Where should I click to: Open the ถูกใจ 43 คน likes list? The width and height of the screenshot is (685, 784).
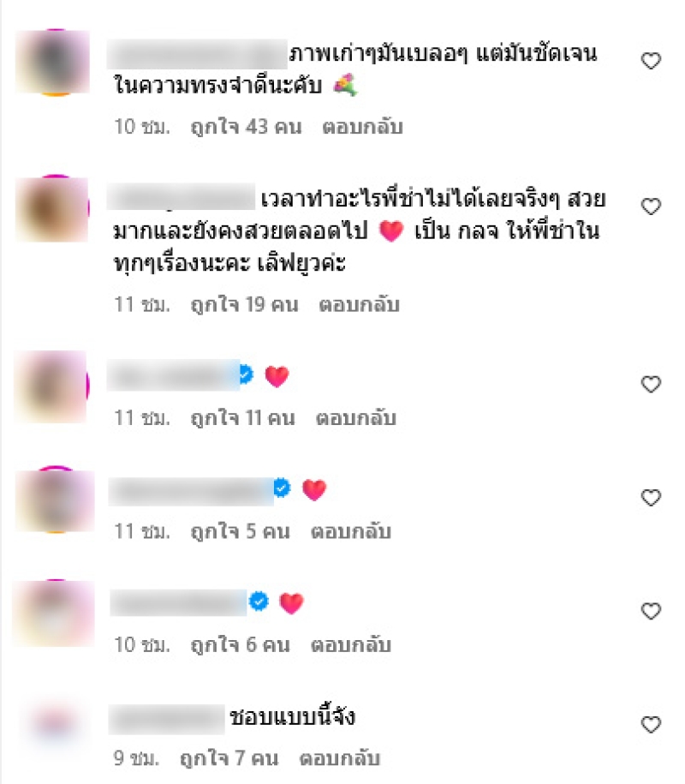pos(247,127)
